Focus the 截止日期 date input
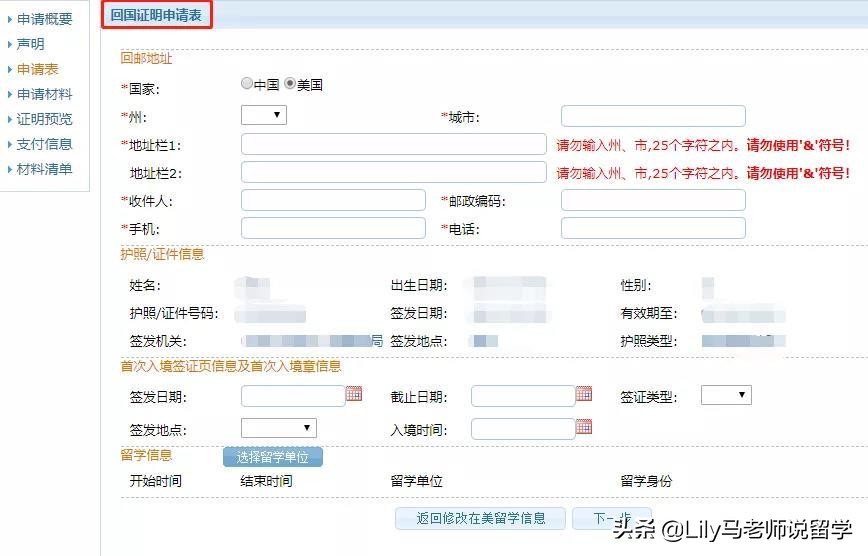 pyautogui.click(x=523, y=396)
